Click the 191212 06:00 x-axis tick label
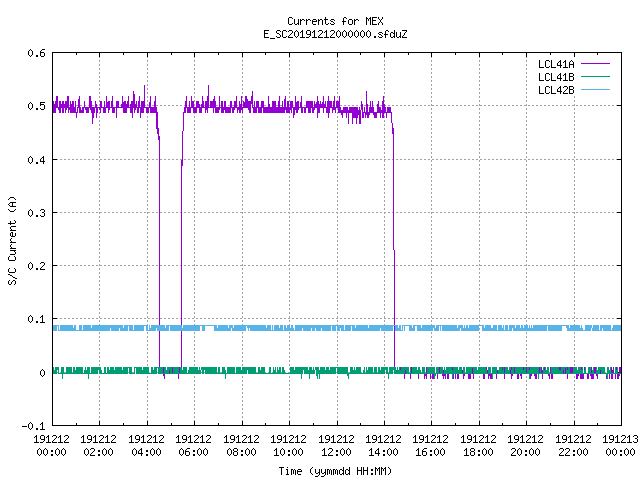Screen dimensions: 640x480 pyautogui.click(x=194, y=446)
